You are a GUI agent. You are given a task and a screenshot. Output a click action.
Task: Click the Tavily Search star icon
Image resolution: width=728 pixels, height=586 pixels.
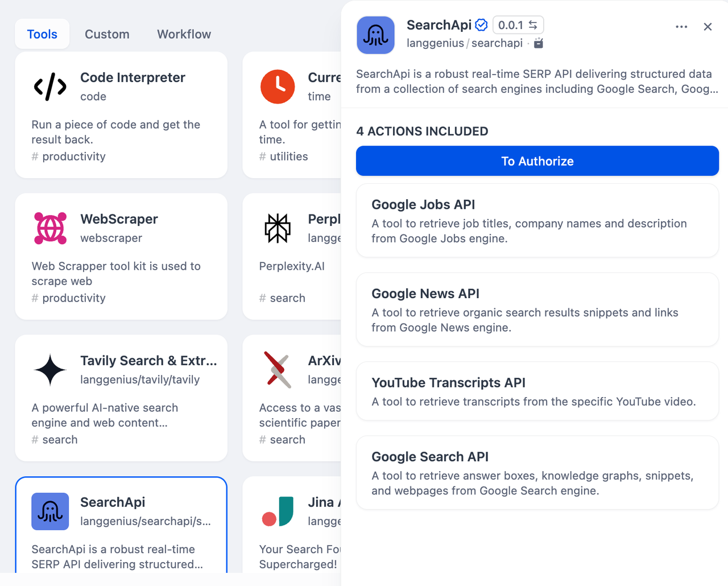point(50,370)
